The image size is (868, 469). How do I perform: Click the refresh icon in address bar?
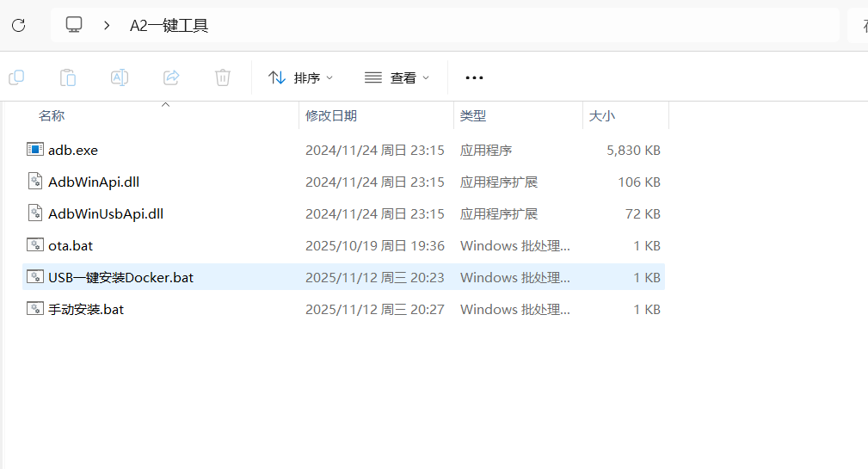click(18, 25)
